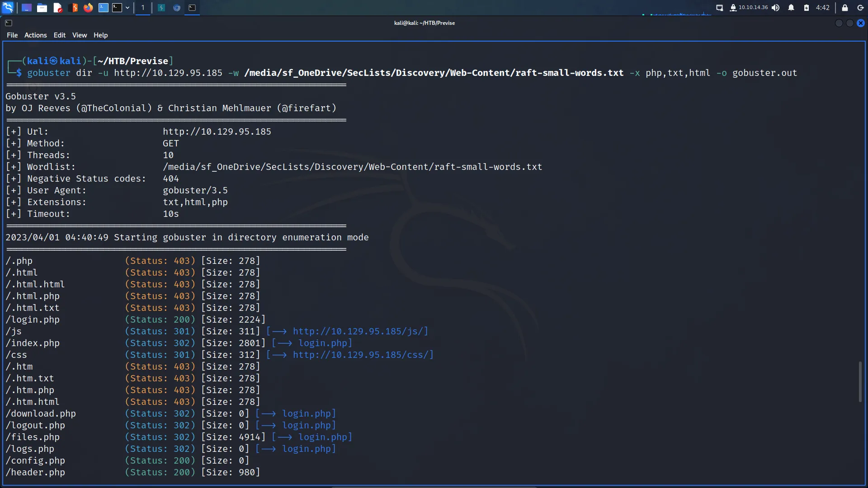Click the /config.php result entry

tap(35, 460)
